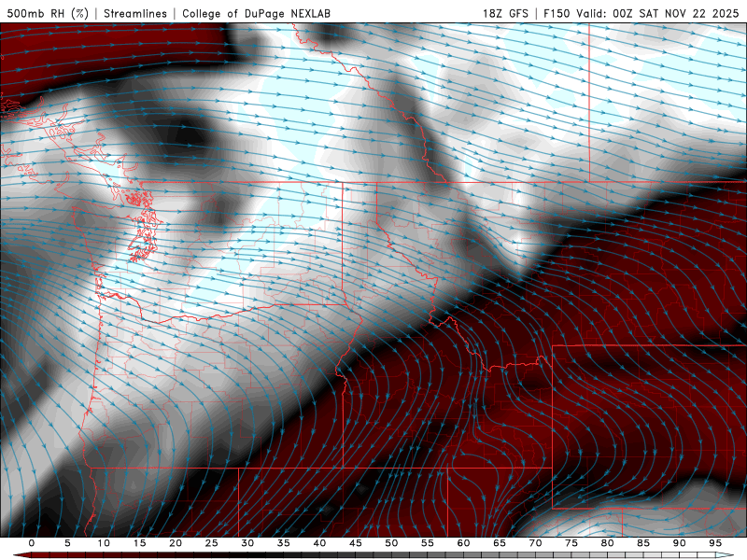The image size is (747, 560).
Task: Click the 'F150' forecast hour label
Action: pos(557,13)
